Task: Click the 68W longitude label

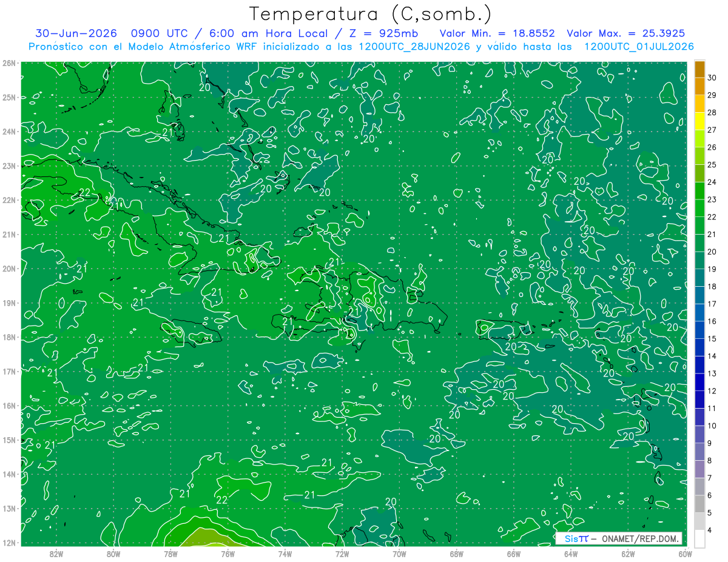Action: [457, 554]
